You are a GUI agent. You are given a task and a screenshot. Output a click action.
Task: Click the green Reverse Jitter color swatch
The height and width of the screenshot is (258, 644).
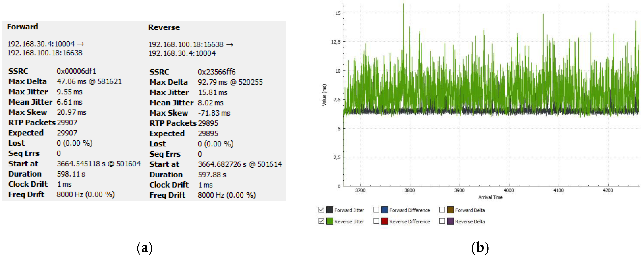330,221
